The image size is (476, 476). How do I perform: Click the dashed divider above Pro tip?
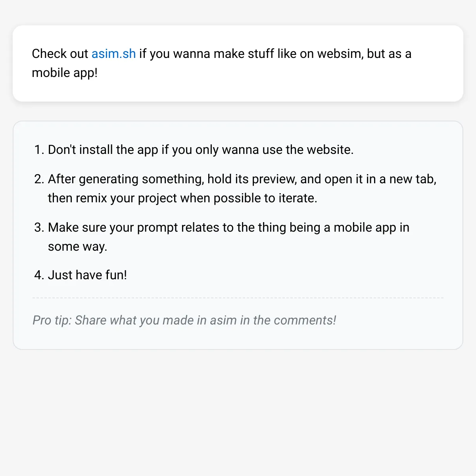click(x=238, y=297)
